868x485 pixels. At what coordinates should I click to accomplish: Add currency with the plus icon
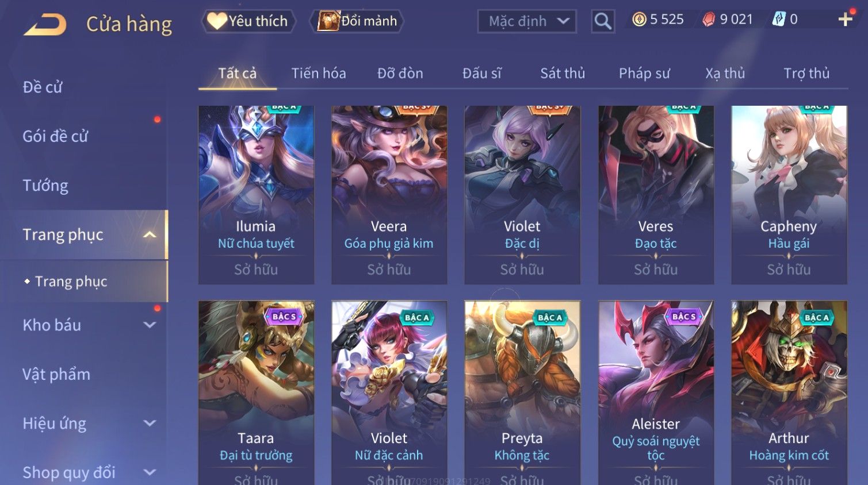tap(846, 20)
